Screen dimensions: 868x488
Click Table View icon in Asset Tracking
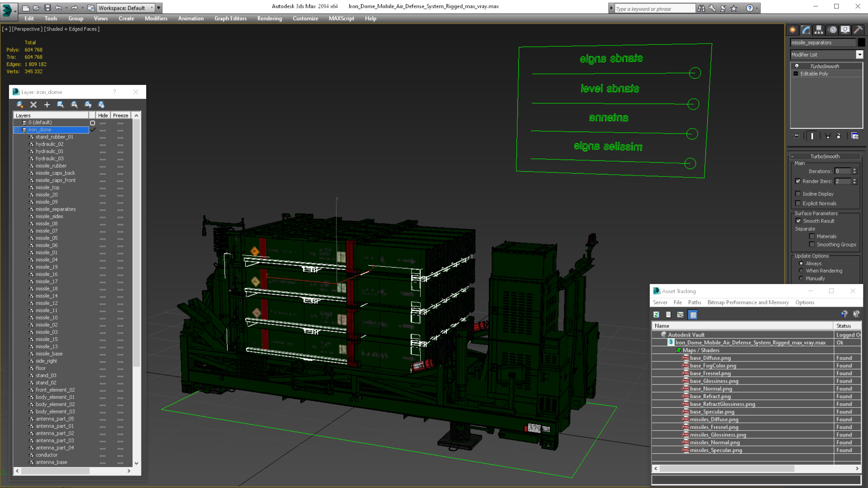click(x=693, y=314)
